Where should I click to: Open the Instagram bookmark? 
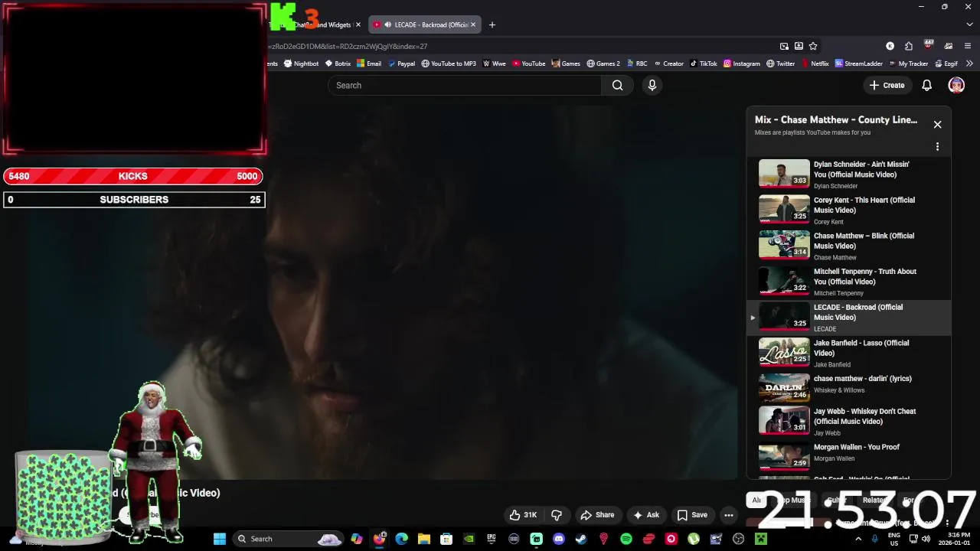[742, 64]
